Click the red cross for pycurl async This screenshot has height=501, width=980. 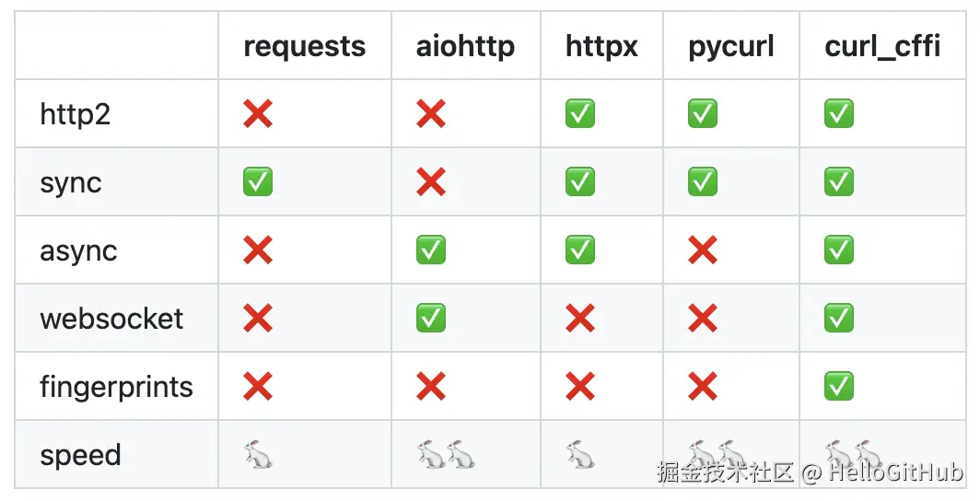(x=703, y=250)
